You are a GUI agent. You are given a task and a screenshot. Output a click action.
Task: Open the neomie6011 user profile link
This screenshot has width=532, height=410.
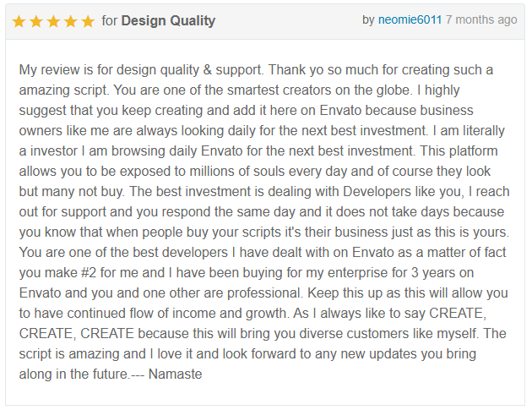410,19
